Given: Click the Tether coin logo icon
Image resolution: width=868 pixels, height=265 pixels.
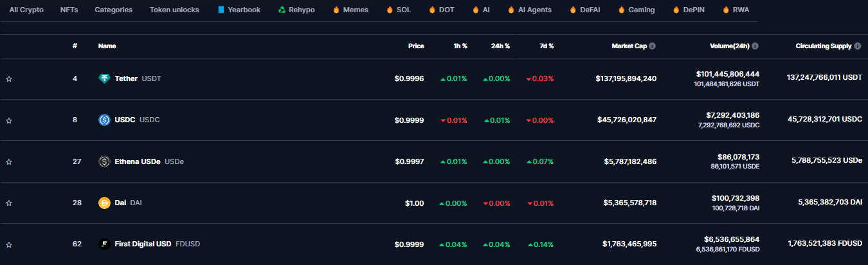Looking at the screenshot, I should tap(104, 78).
